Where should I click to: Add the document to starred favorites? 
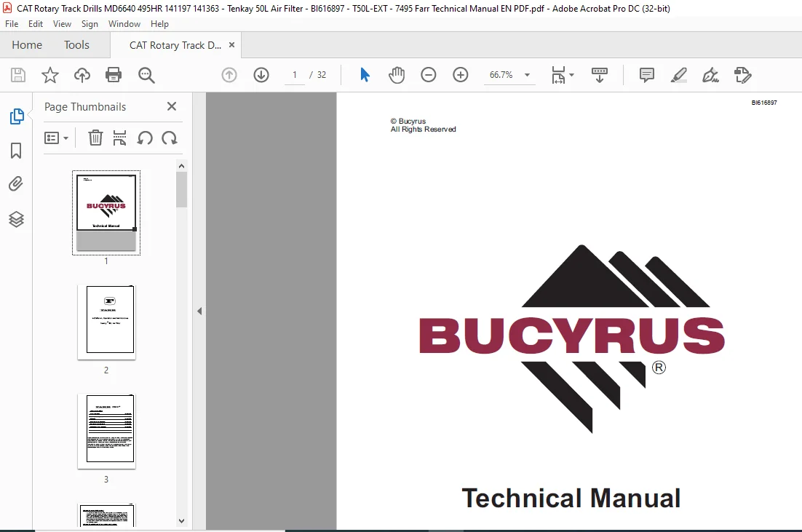coord(50,75)
